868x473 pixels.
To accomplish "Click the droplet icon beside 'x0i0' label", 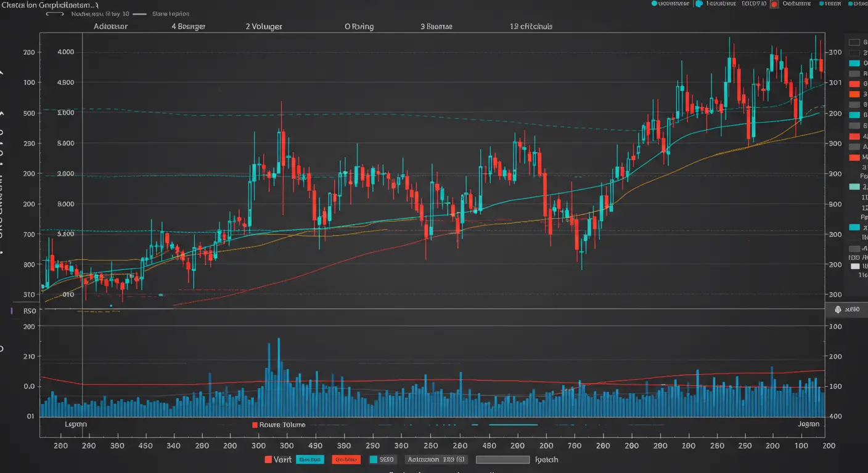I will pyautogui.click(x=838, y=310).
